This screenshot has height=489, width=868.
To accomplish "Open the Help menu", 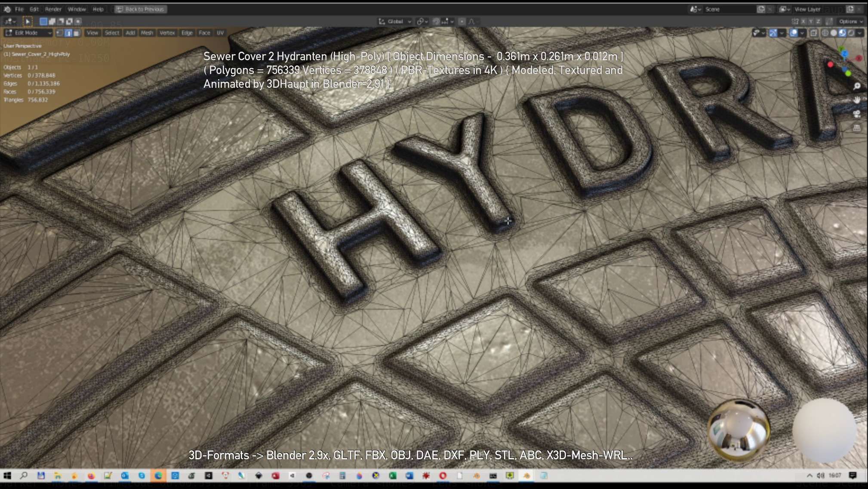I will point(98,9).
